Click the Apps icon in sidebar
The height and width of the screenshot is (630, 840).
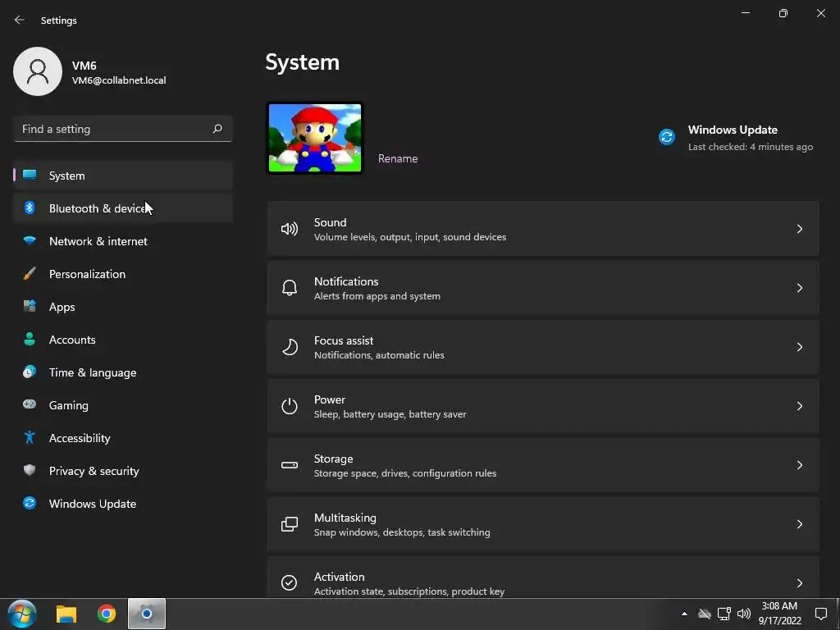pos(30,307)
